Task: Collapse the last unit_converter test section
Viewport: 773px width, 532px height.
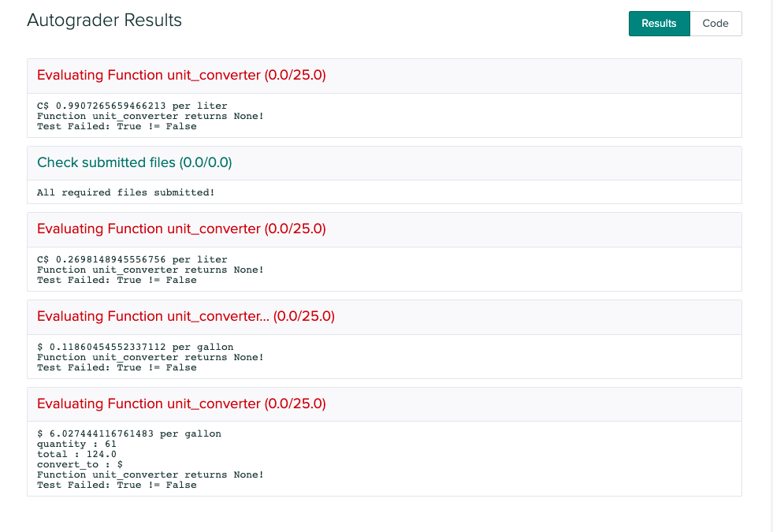Action: point(181,404)
